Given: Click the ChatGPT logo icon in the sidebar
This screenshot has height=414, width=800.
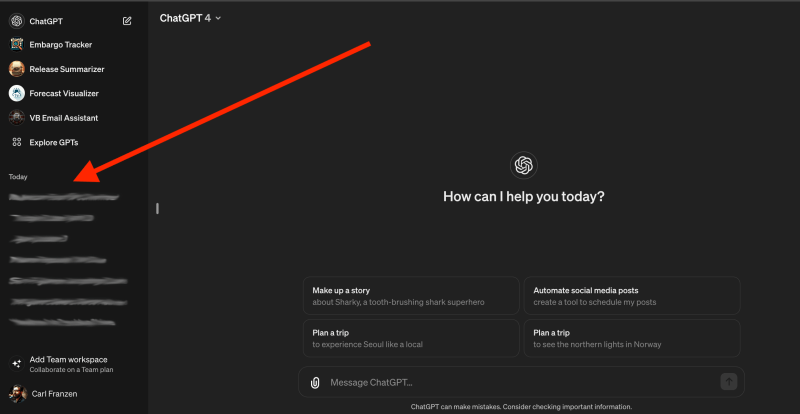Looking at the screenshot, I should pyautogui.click(x=17, y=21).
